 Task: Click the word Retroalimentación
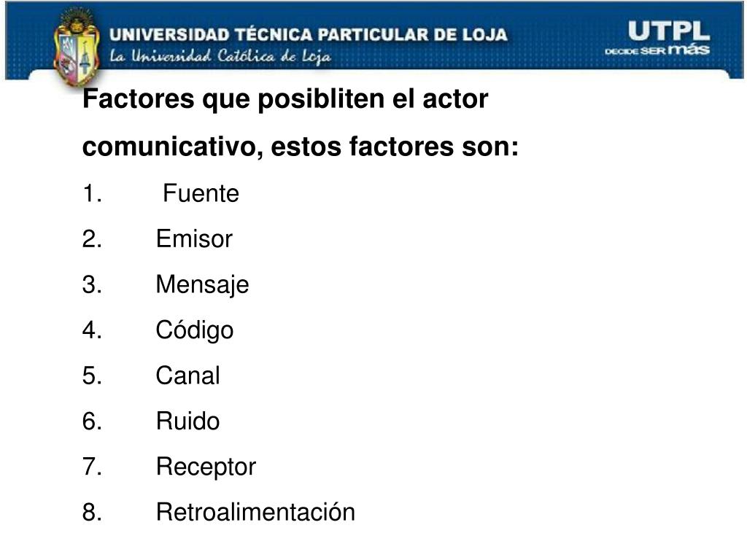click(x=255, y=512)
